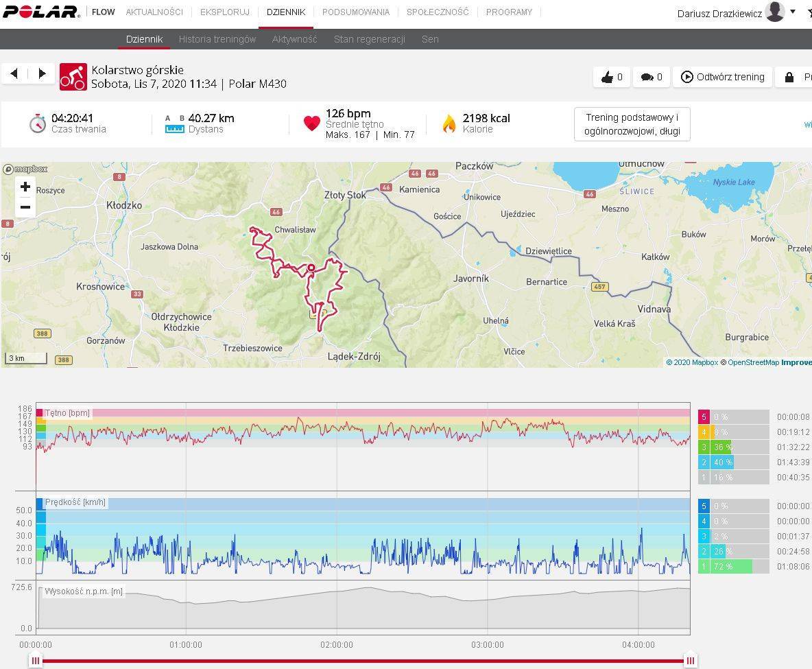Click Odtwórz trening button

pyautogui.click(x=722, y=77)
